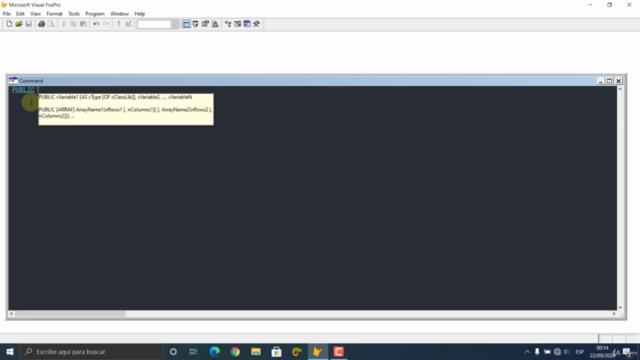640x360 pixels.
Task: Click Command window vertical scroll down arrow
Action: pos(620,307)
